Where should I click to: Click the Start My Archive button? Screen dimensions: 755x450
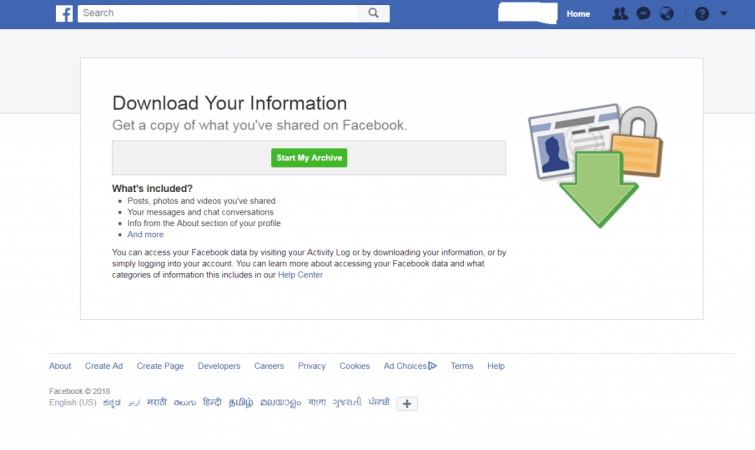coord(309,158)
